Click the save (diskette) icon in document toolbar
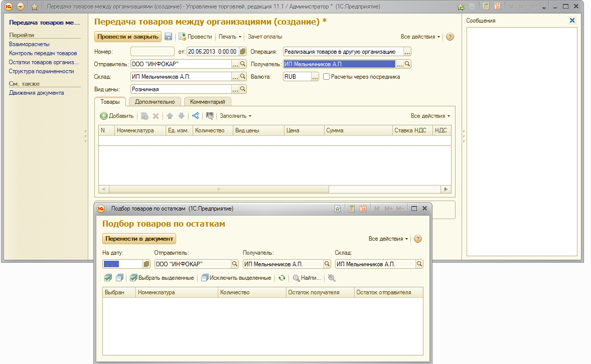Viewport: 591px width, 364px height. coord(169,37)
